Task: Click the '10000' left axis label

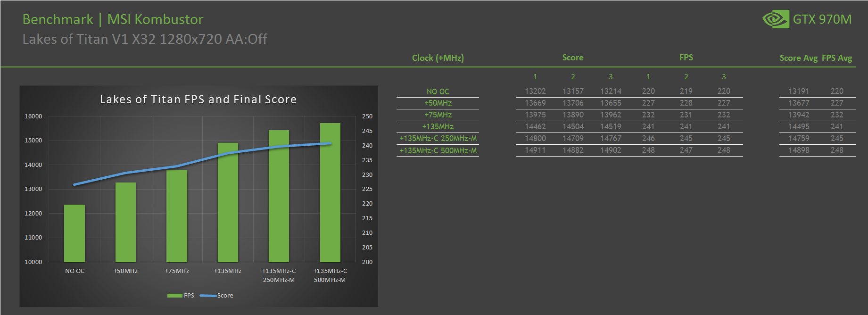Action: click(33, 262)
